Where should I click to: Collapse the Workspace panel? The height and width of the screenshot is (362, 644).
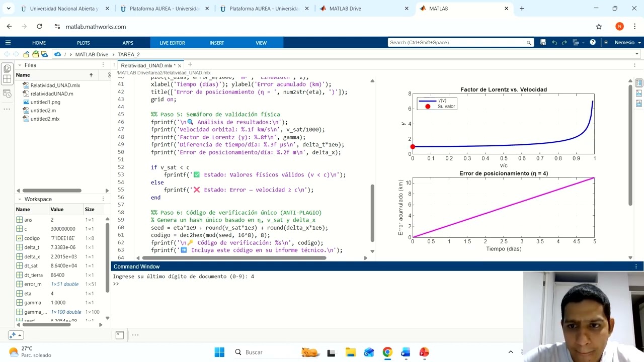[x=19, y=199]
